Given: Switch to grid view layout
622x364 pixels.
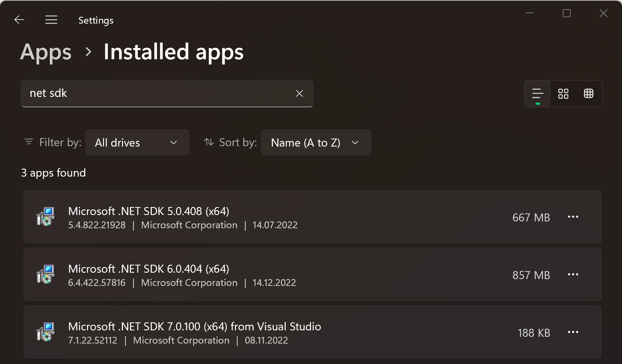Looking at the screenshot, I should (x=563, y=94).
